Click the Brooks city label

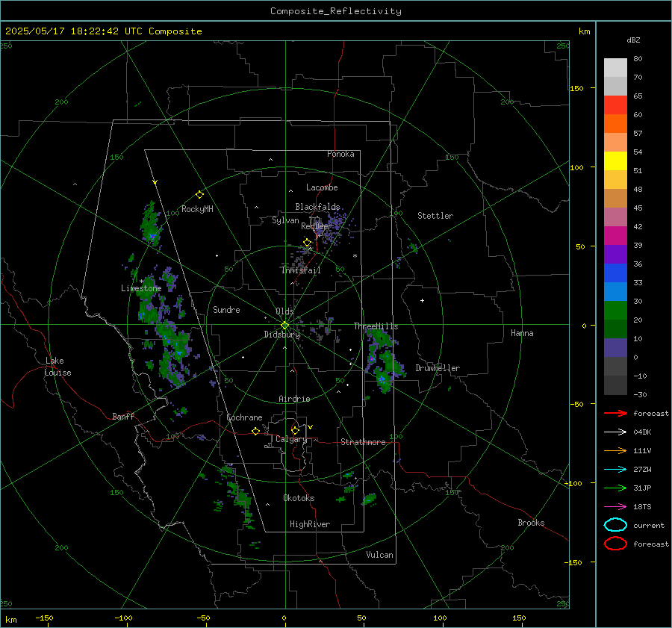(x=531, y=523)
